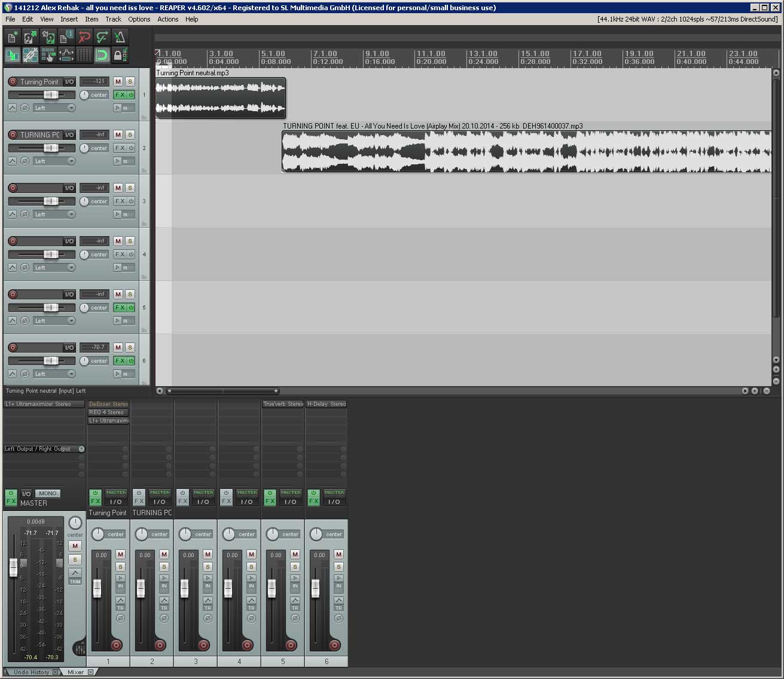
Task: Open Left input dropdown on track 3
Action: tap(54, 215)
